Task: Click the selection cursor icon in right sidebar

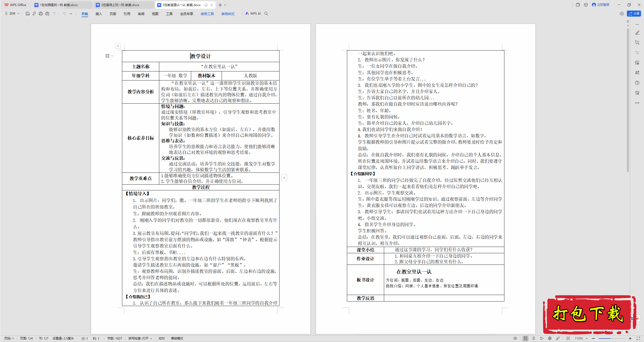Action: [x=637, y=42]
